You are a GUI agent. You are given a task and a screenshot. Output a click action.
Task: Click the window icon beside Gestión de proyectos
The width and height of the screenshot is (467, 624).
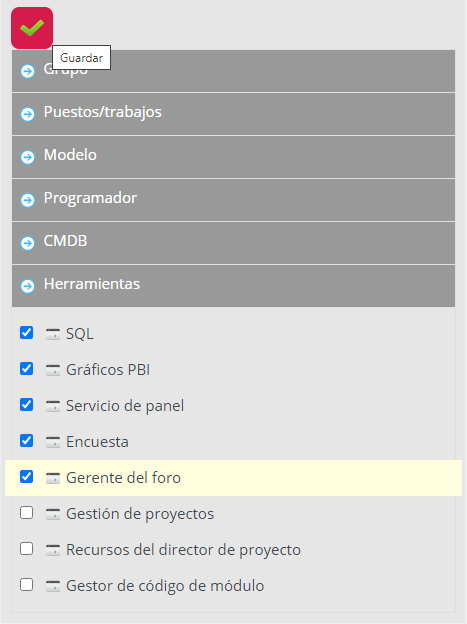tap(53, 514)
